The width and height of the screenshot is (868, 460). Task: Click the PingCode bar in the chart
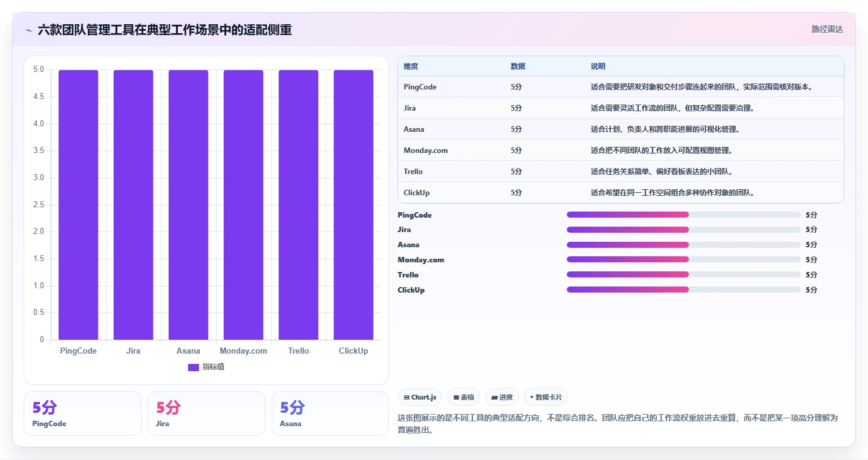tap(79, 205)
